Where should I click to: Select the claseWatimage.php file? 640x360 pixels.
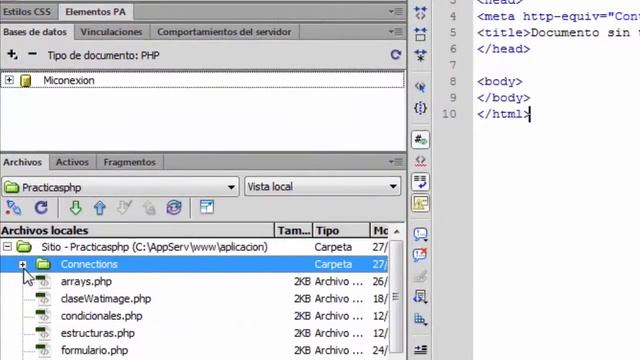coord(106,299)
